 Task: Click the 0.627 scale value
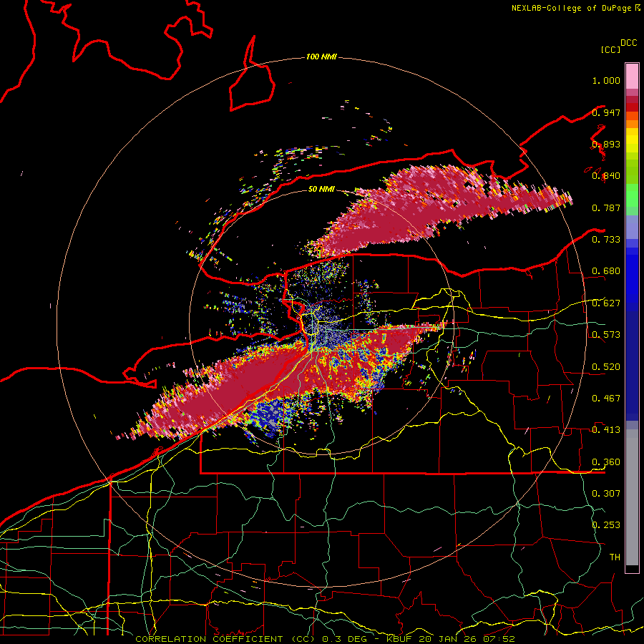click(x=606, y=303)
